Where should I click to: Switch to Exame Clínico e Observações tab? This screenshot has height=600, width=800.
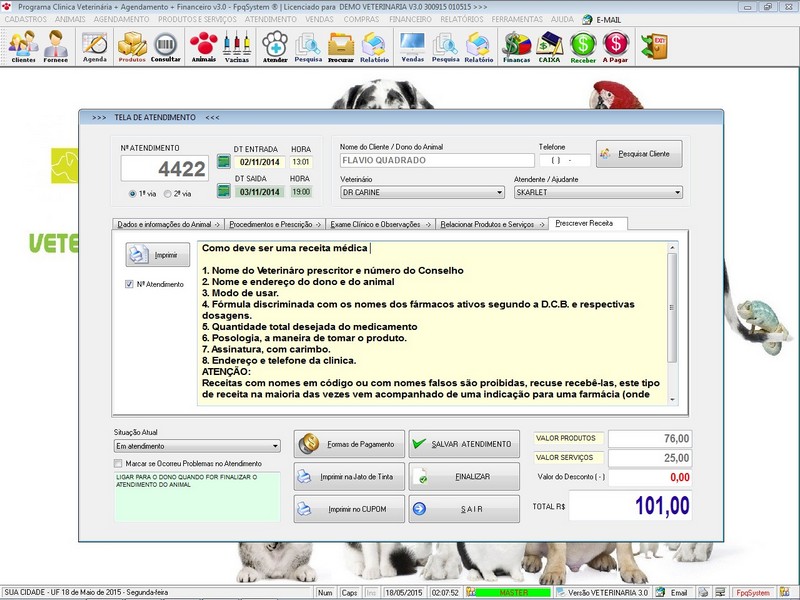pyautogui.click(x=380, y=224)
